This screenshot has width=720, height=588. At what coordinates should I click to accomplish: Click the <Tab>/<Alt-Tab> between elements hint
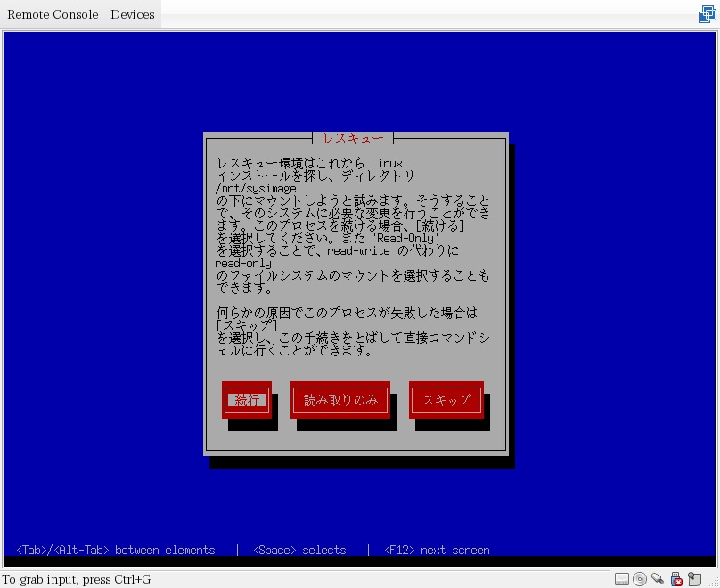(115, 550)
